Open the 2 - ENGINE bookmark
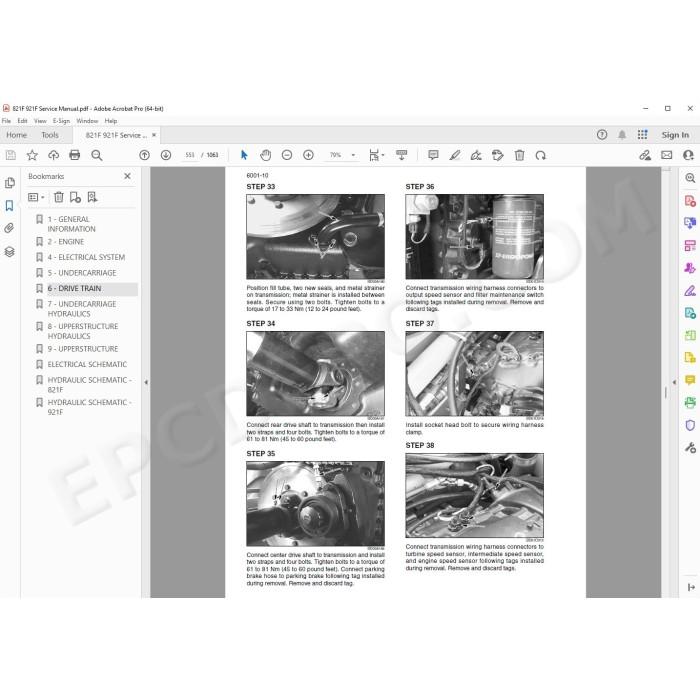700x700 pixels. click(66, 242)
